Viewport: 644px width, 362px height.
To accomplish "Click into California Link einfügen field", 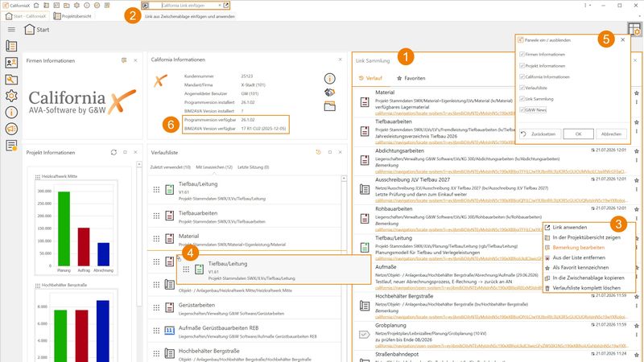I will [x=183, y=6].
